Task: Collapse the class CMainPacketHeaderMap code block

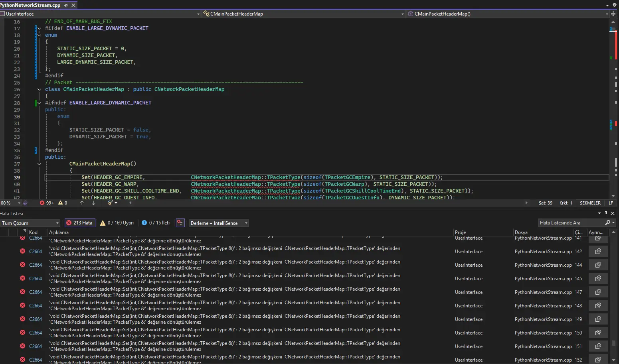Action: pos(39,89)
